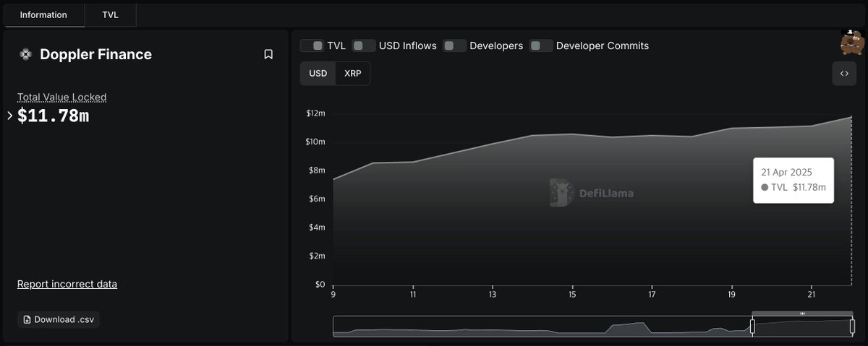
Task: Click the x-axis label 11
Action: click(413, 295)
